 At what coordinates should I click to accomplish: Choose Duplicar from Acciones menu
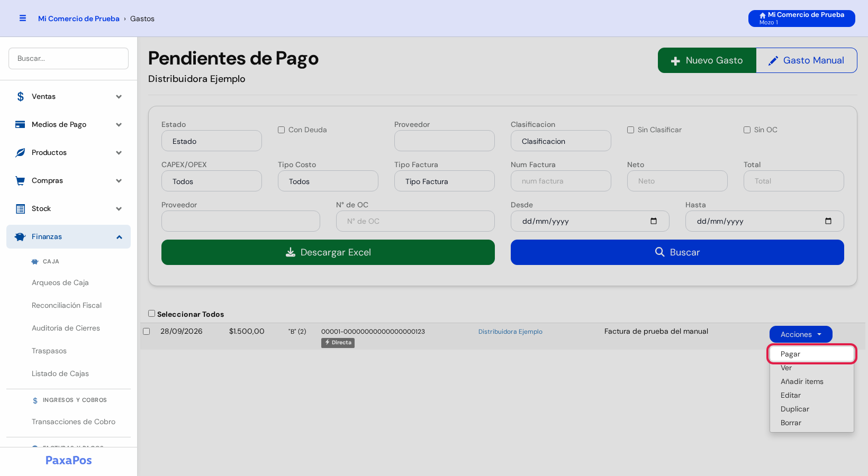coord(812,409)
